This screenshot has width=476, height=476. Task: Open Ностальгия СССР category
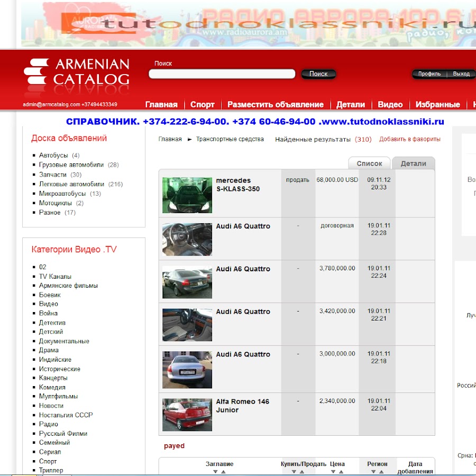click(x=66, y=415)
